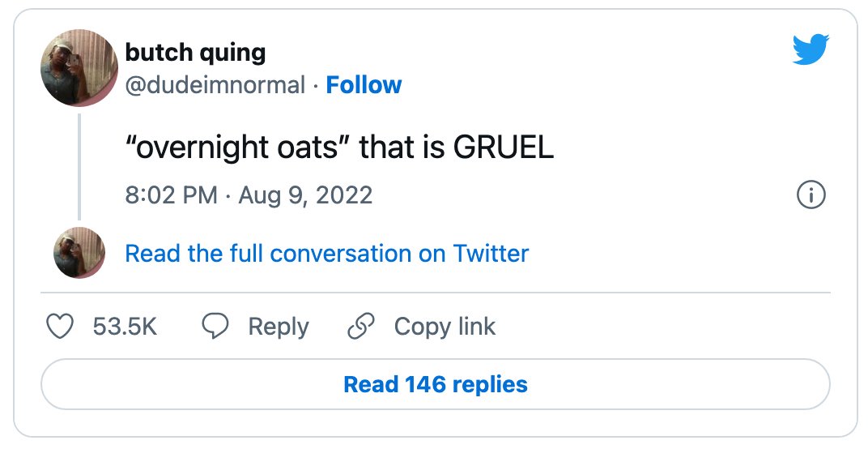Screen dimensions: 868x449
Task: Open Read 146 replies button
Action: pos(436,384)
